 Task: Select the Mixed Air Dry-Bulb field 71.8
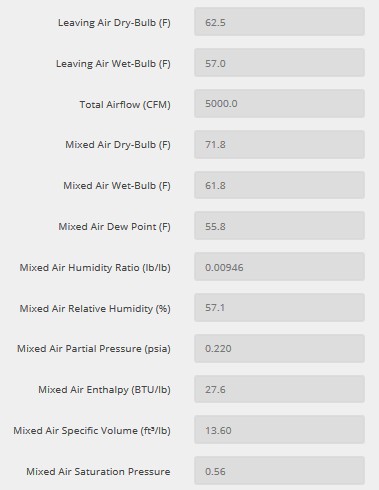tap(279, 144)
